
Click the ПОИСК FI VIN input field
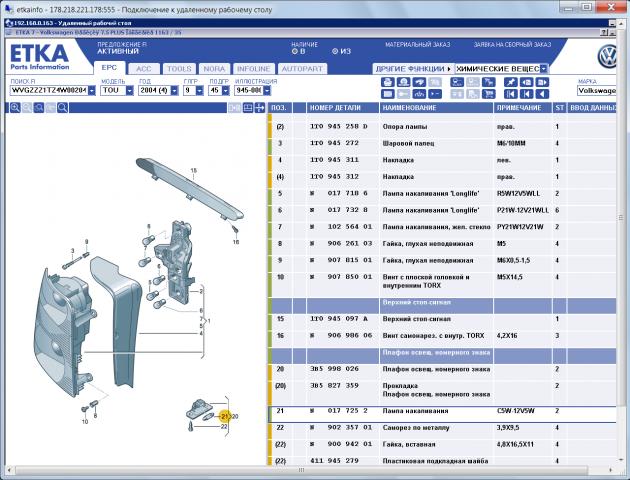click(x=49, y=90)
